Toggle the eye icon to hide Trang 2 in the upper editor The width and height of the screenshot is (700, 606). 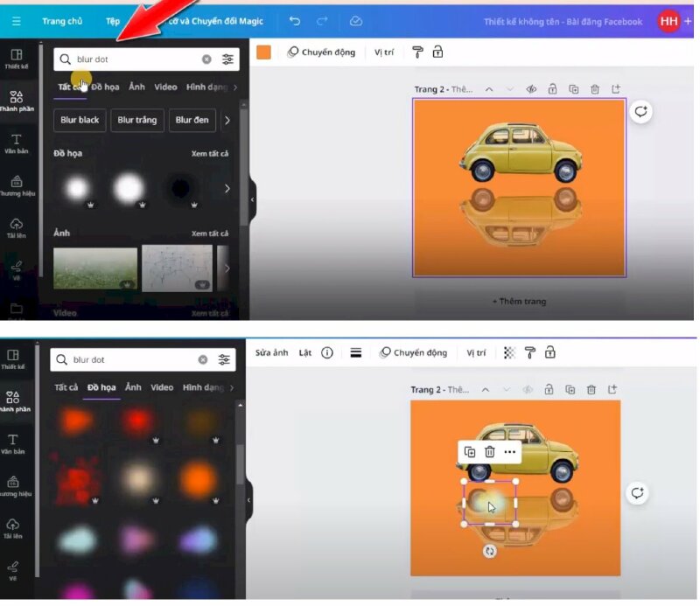[x=531, y=89]
